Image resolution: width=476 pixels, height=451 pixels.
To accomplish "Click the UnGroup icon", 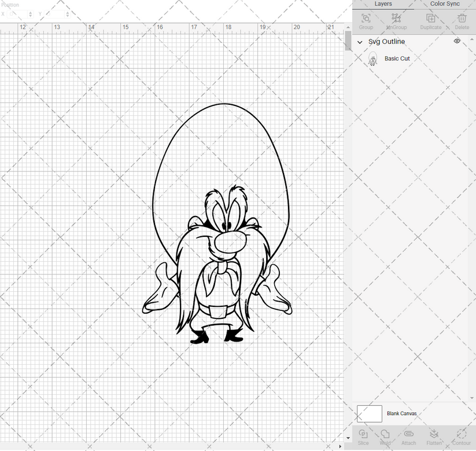I will pos(396,20).
